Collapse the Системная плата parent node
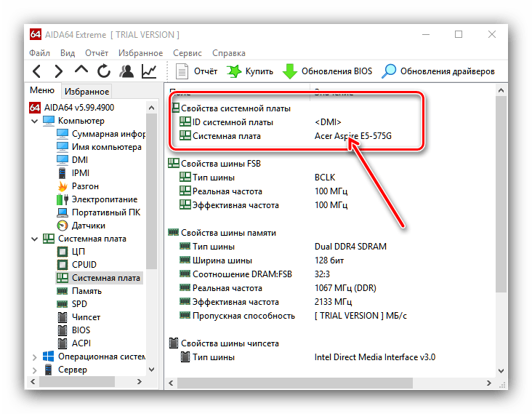532x414 pixels. click(x=34, y=239)
